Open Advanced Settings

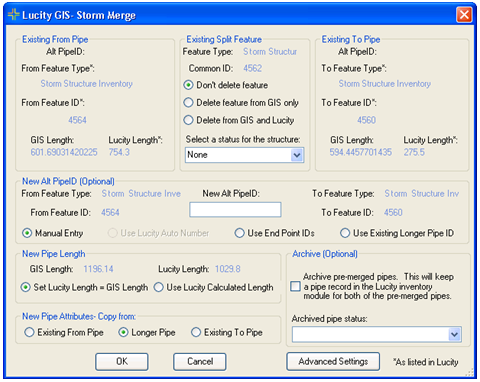333,361
